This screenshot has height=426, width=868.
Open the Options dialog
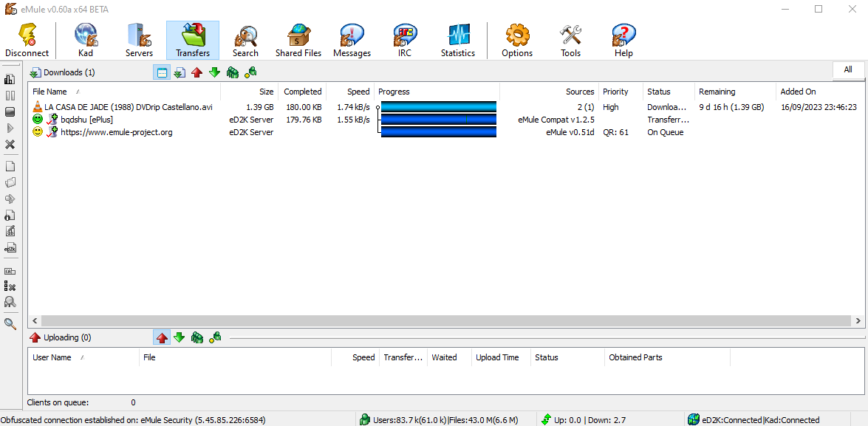coord(517,41)
